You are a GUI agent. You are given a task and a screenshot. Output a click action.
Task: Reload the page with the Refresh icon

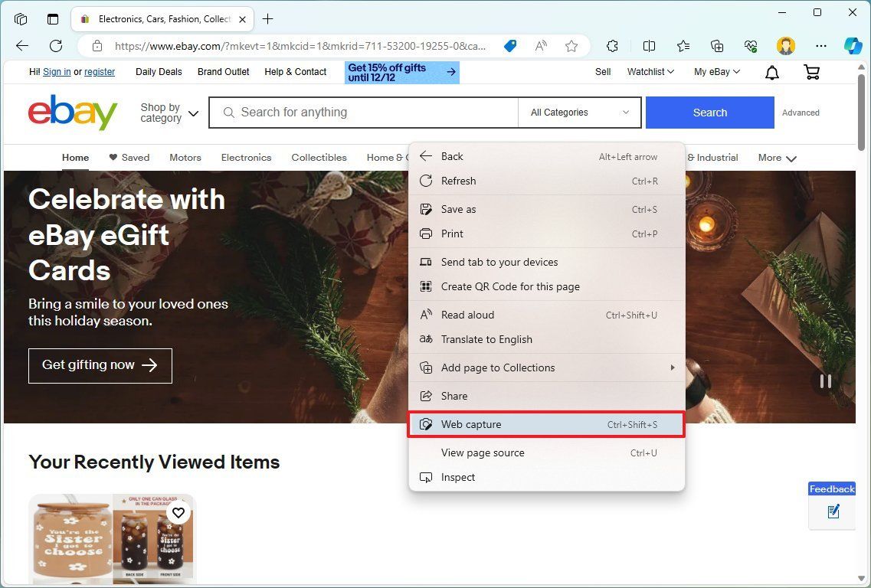(x=55, y=46)
